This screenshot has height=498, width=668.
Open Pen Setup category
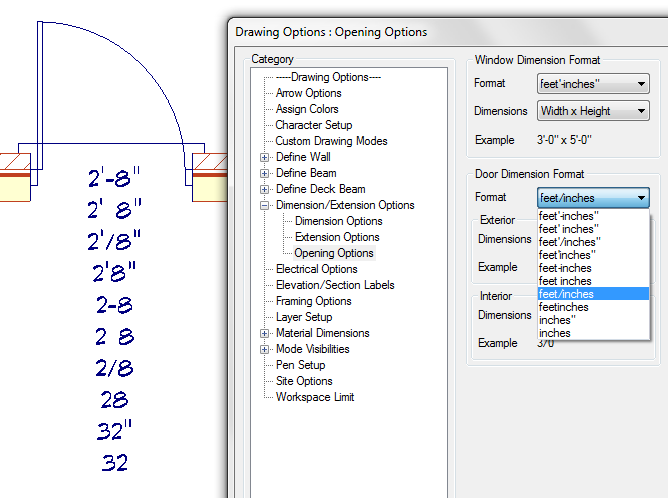300,365
